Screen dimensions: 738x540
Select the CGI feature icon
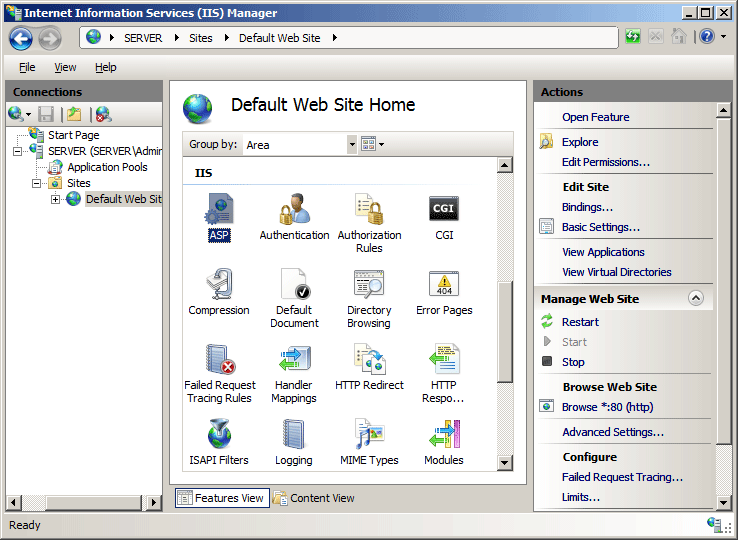point(443,209)
